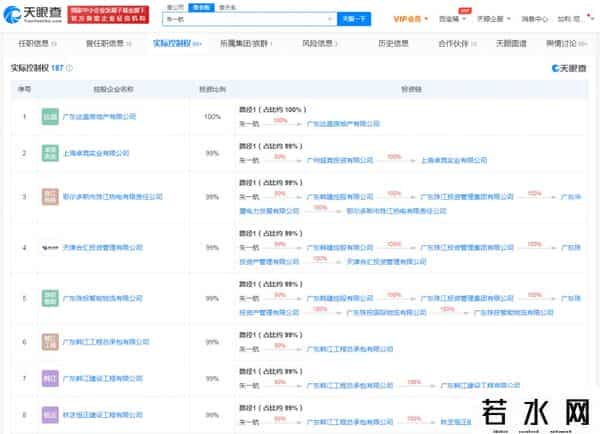Open 消息中心 in the header

(535, 19)
